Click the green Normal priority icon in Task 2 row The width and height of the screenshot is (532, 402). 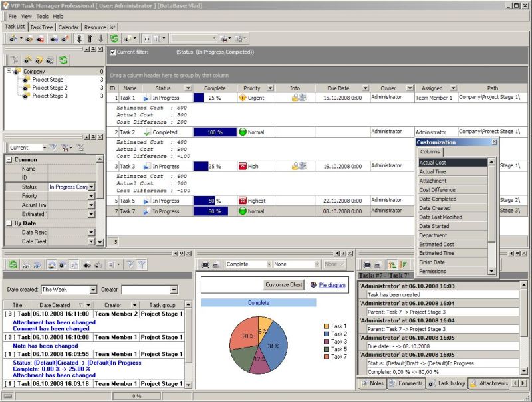coord(243,132)
